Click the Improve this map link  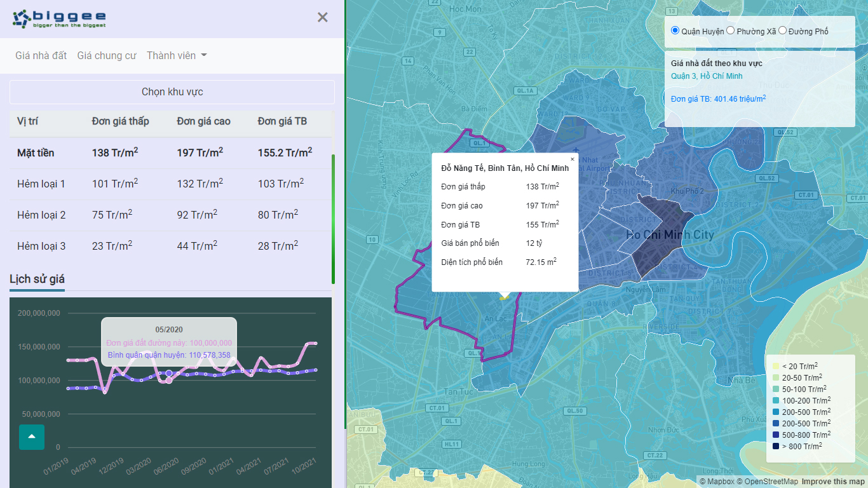[833, 482]
